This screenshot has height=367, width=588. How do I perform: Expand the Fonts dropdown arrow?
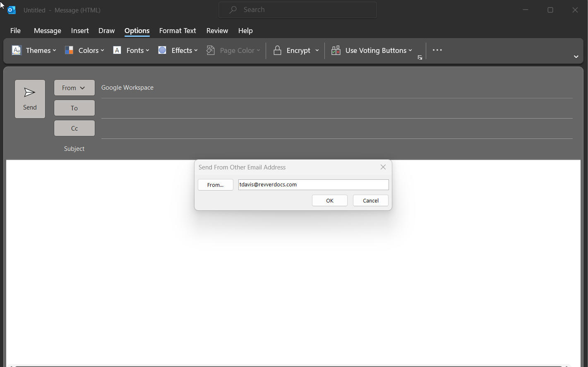click(x=147, y=50)
